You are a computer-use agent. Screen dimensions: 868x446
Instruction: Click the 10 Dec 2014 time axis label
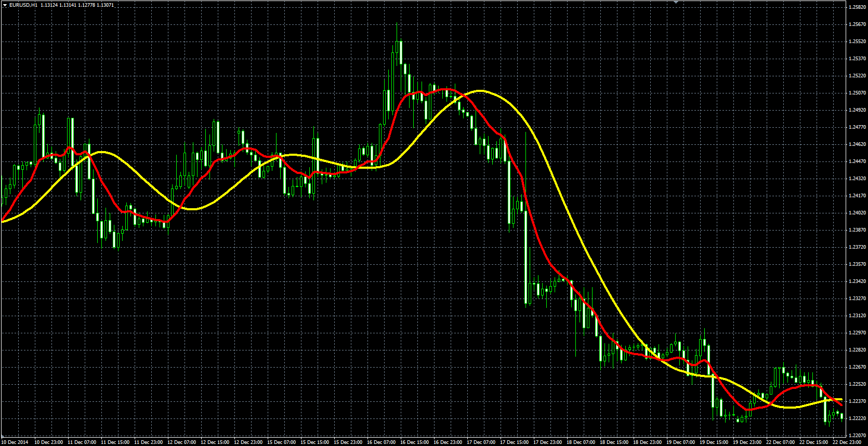pyautogui.click(x=15, y=442)
